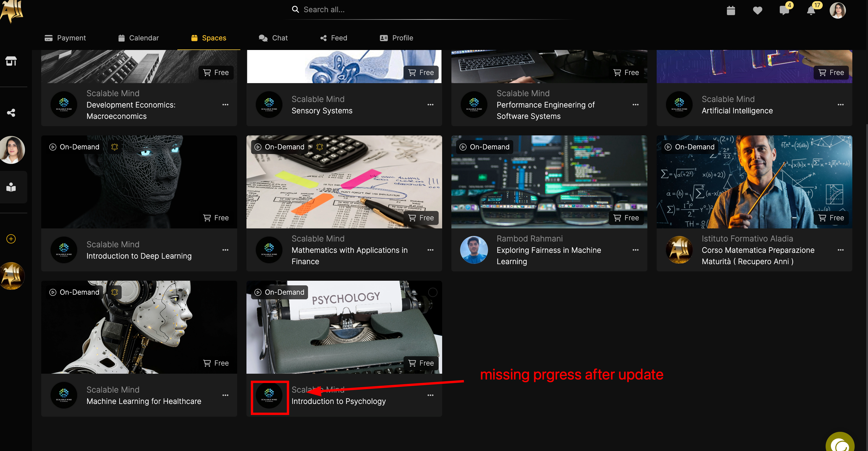
Task: Click Rambod Rahmani author name
Action: 529,239
